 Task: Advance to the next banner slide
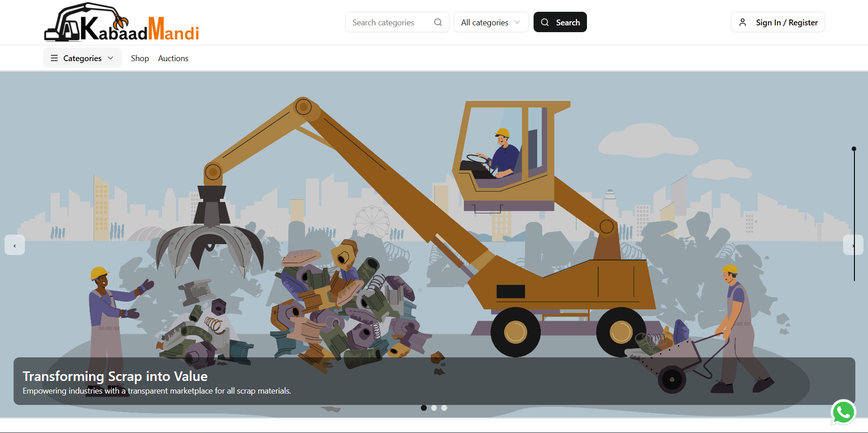click(853, 245)
